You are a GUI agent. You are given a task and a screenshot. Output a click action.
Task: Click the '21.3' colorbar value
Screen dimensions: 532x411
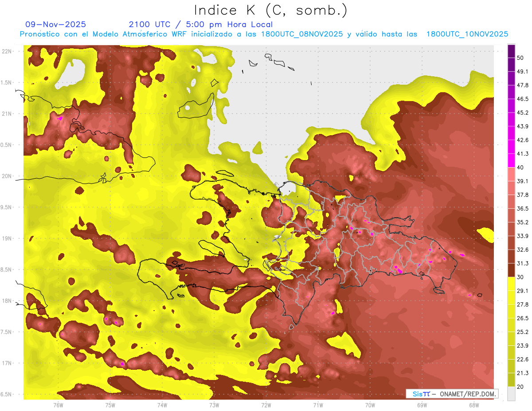[x=523, y=373]
